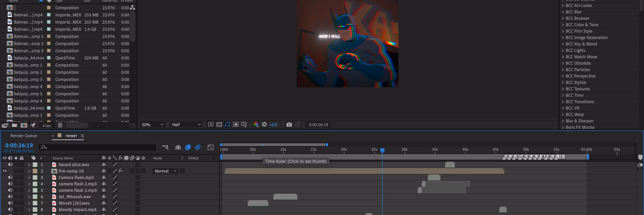644x215 pixels.
Task: Open the Graph Editor icon
Action: pyautogui.click(x=211, y=147)
